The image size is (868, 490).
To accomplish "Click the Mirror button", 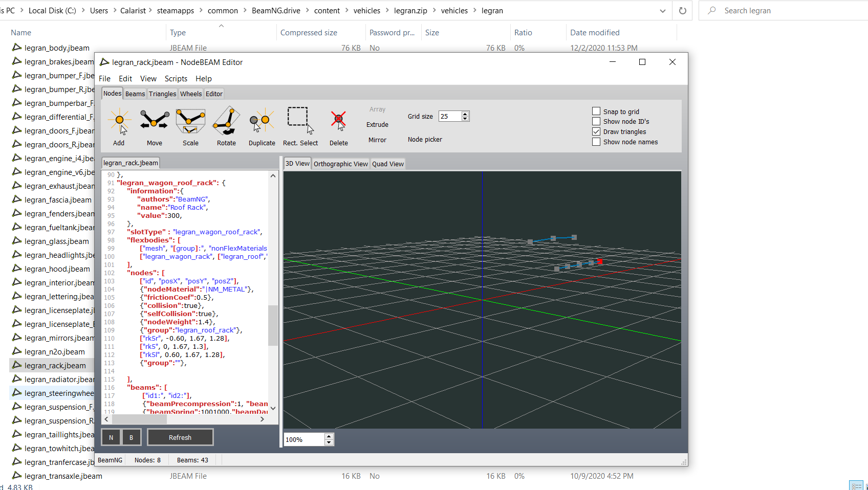I will tap(377, 140).
